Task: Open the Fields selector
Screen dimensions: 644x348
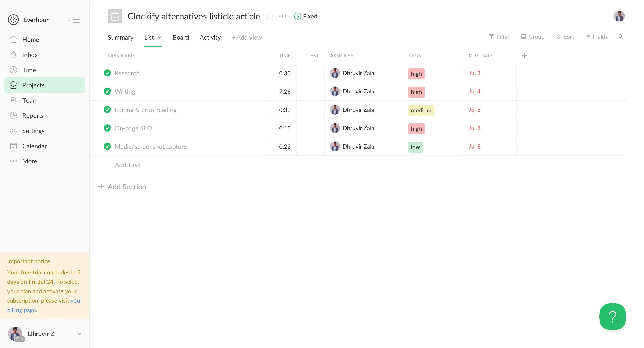Action: (597, 37)
